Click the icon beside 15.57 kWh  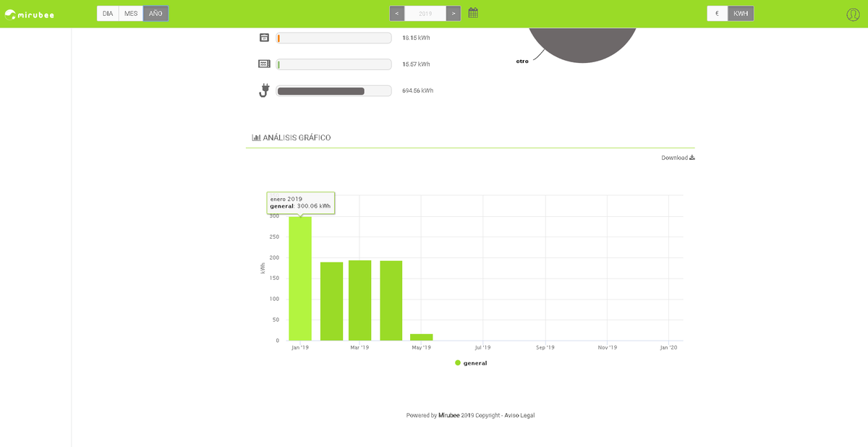(265, 64)
